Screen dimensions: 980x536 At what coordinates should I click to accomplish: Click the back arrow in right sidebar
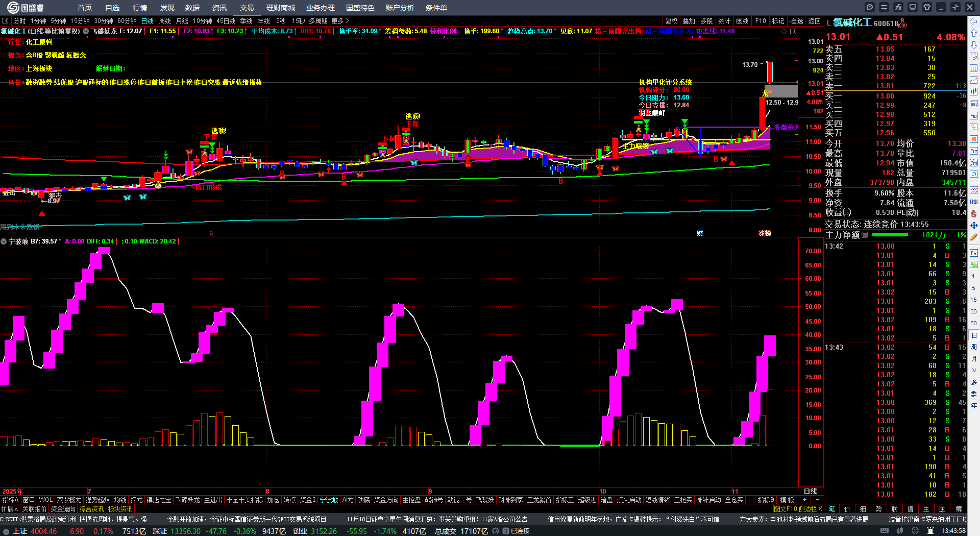tap(974, 21)
